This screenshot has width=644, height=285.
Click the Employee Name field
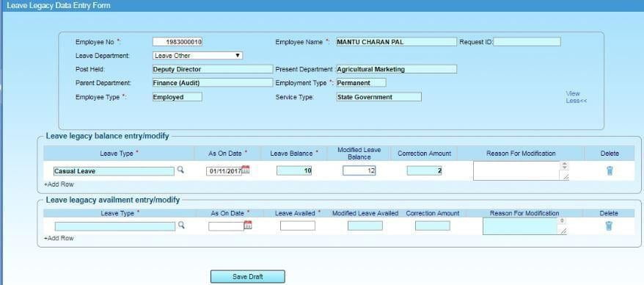click(x=396, y=42)
